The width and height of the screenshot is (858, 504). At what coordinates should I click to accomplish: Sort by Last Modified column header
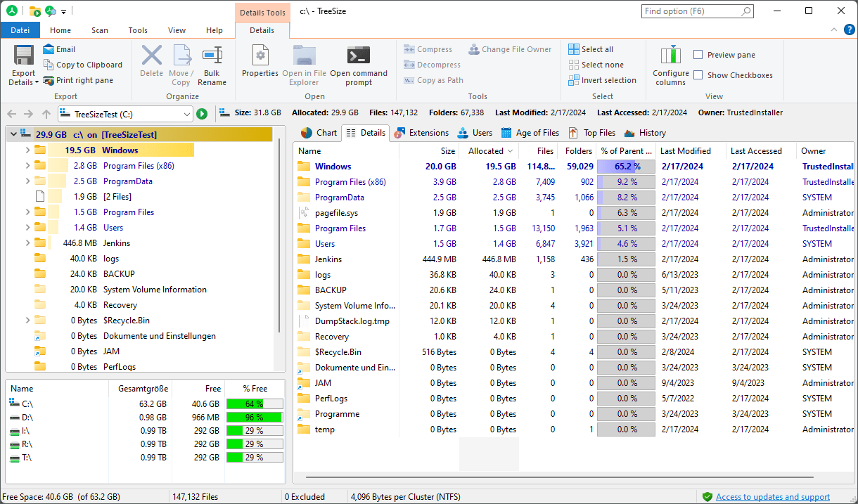tap(691, 151)
